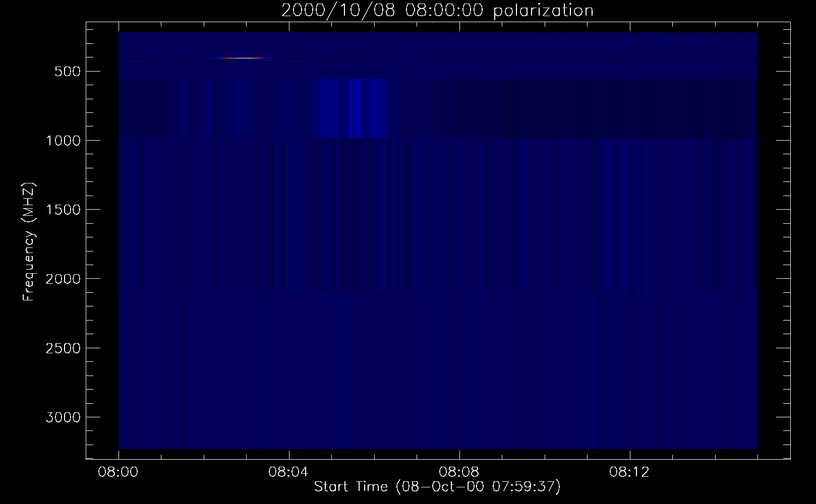Click the 1000 frequency tick label

point(63,141)
